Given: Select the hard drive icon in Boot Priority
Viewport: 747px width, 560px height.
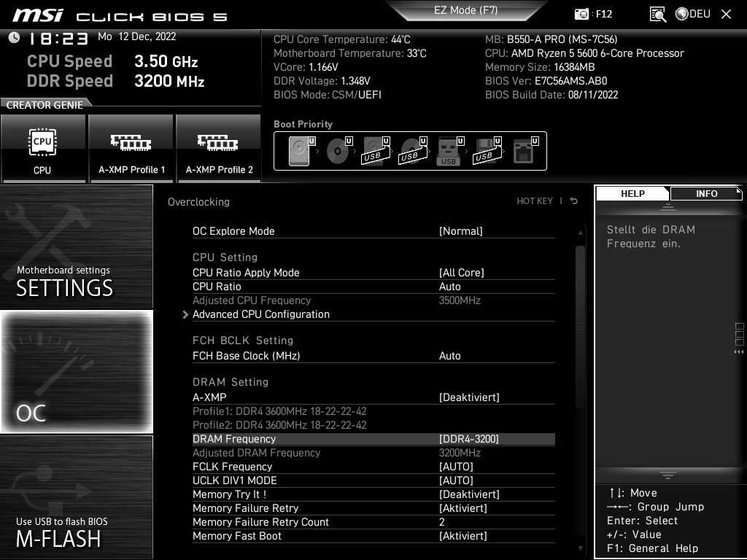Looking at the screenshot, I should (x=298, y=150).
